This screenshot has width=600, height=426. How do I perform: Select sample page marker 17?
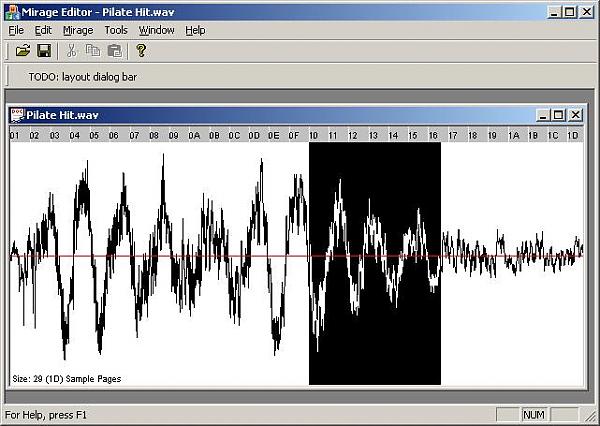click(x=453, y=135)
